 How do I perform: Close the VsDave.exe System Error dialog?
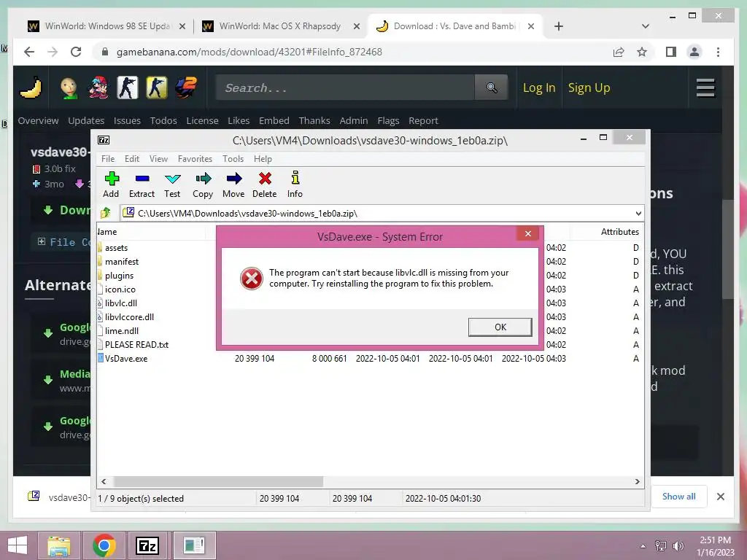coord(528,233)
